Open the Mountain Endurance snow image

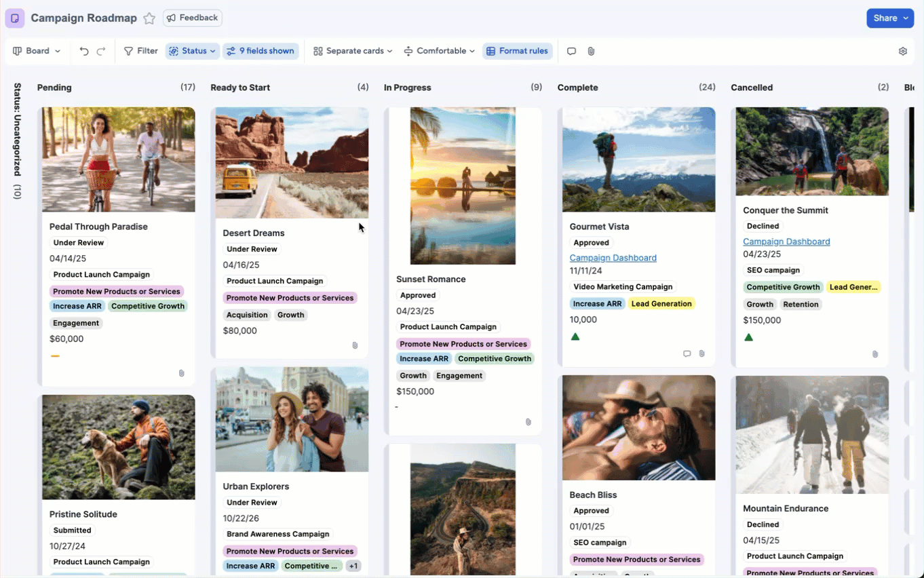pos(812,435)
